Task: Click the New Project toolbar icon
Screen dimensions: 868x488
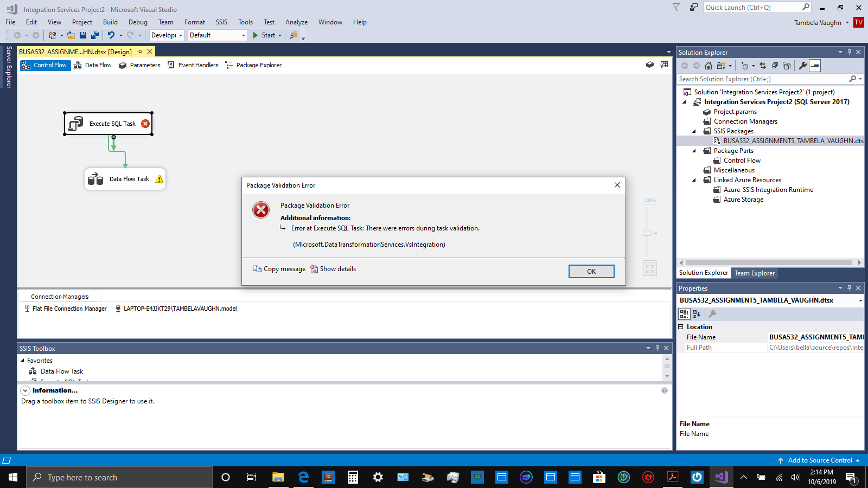Action: [53, 35]
